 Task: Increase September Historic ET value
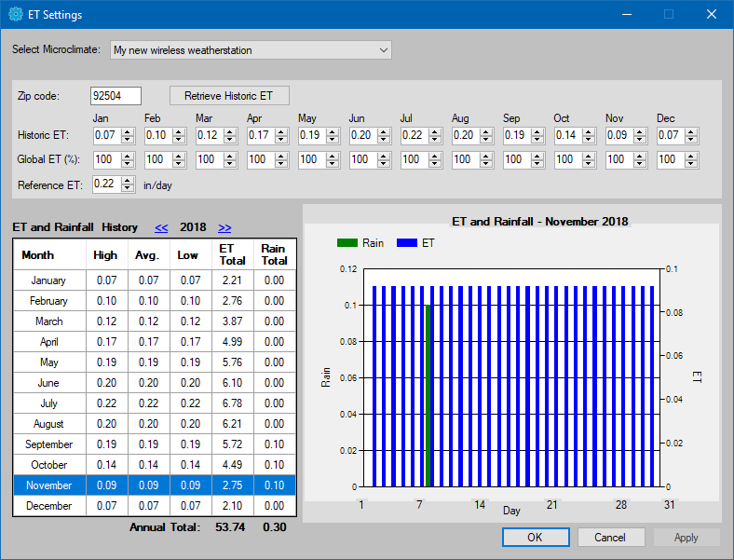click(x=537, y=132)
